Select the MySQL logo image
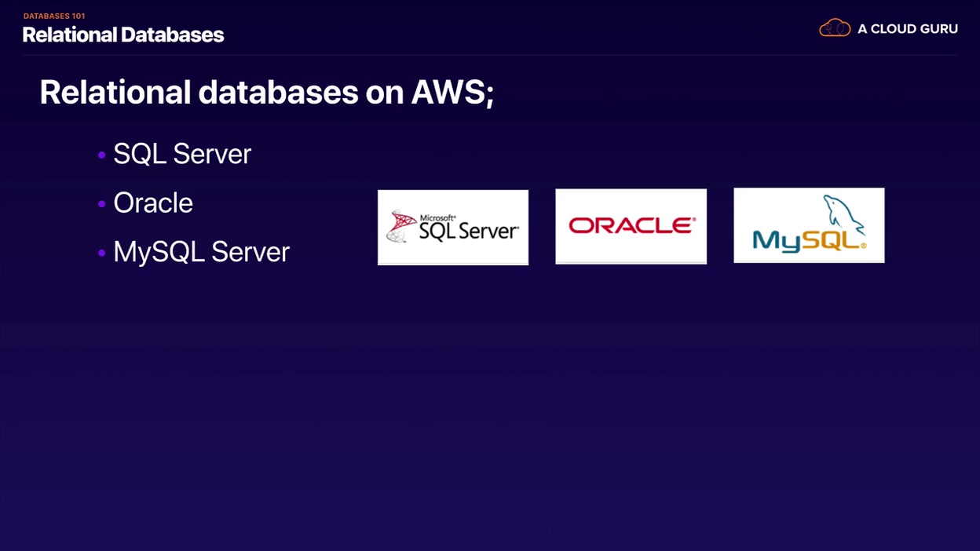This screenshot has height=551, width=980. [x=809, y=225]
